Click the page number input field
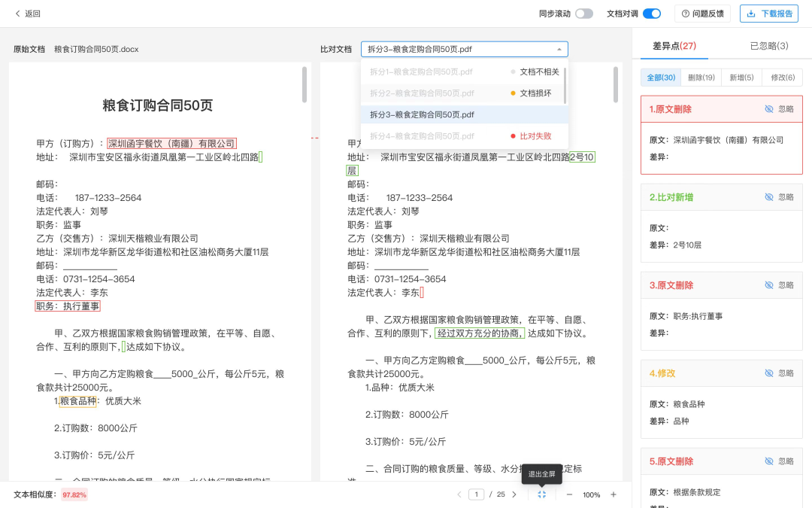The width and height of the screenshot is (812, 508). (475, 494)
